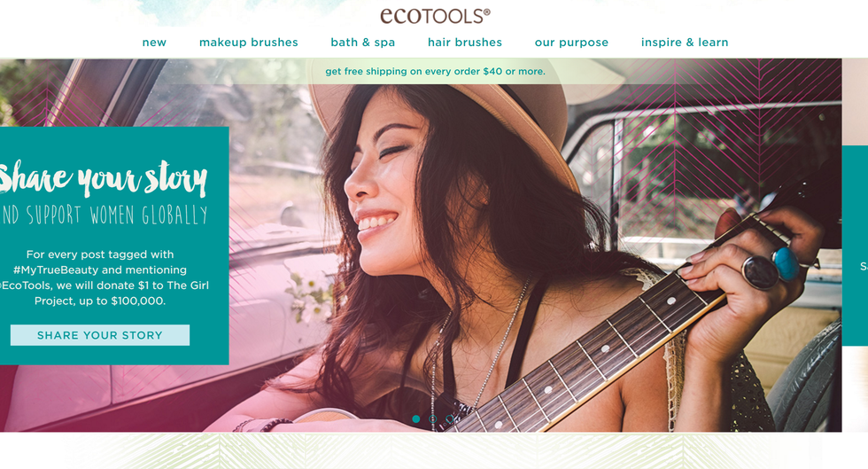
Task: Select the first filled carousel dot
Action: [x=416, y=419]
